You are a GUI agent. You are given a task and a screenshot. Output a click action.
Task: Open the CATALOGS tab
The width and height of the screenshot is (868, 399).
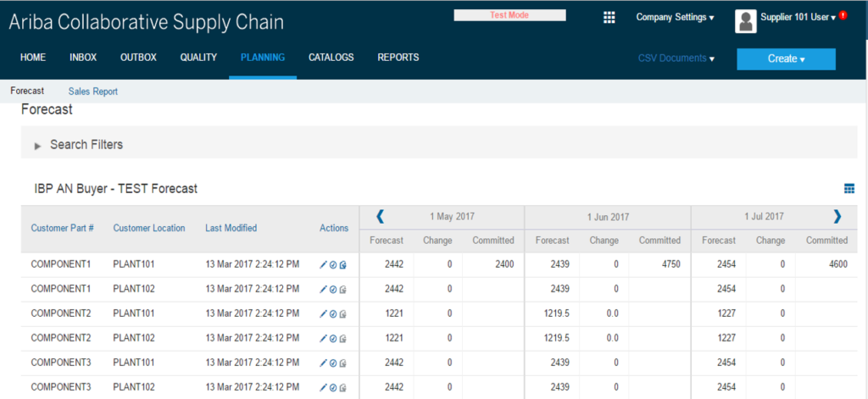(x=331, y=58)
